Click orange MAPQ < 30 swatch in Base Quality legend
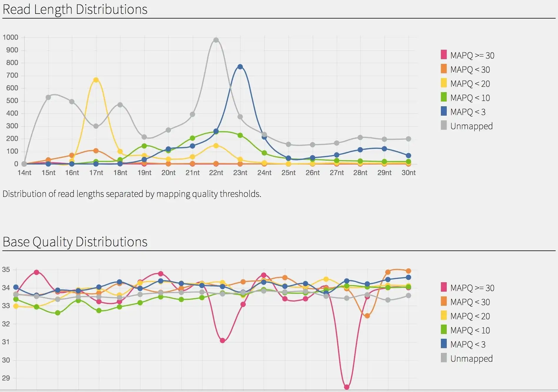Screen dimensions: 558x392 point(444,301)
